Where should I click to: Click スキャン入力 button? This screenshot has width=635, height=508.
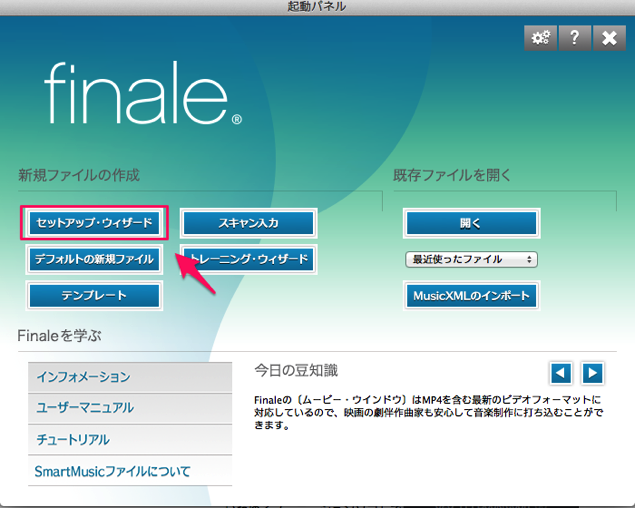click(249, 223)
